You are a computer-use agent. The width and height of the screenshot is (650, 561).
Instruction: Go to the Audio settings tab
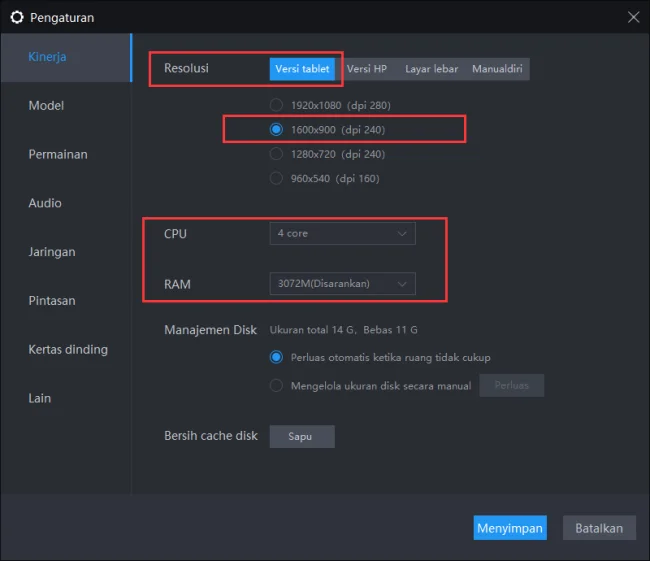pyautogui.click(x=66, y=203)
